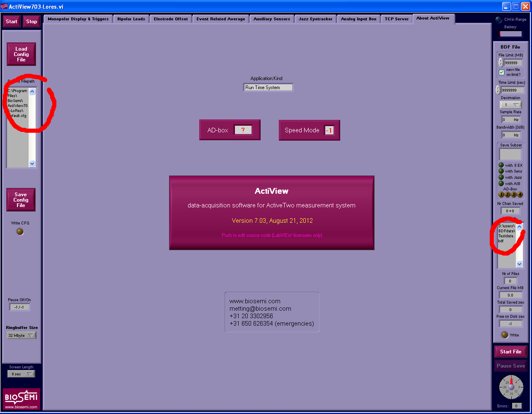Go to the Event Related Average tab
The width and height of the screenshot is (532, 414).
[x=221, y=19]
